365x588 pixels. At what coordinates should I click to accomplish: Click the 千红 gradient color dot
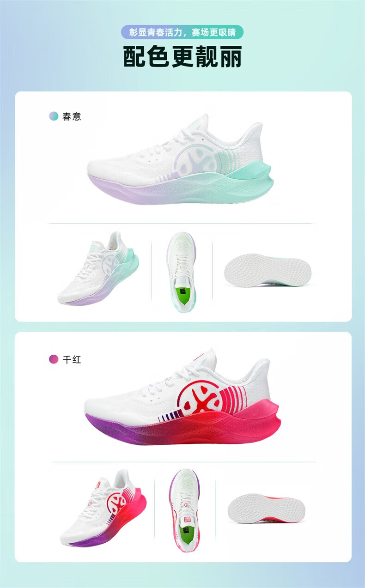click(54, 359)
